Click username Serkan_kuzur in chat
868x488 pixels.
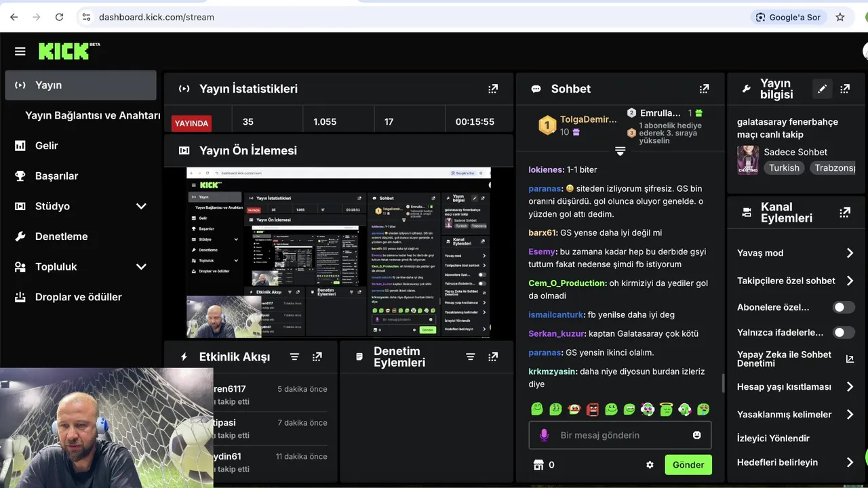(557, 333)
